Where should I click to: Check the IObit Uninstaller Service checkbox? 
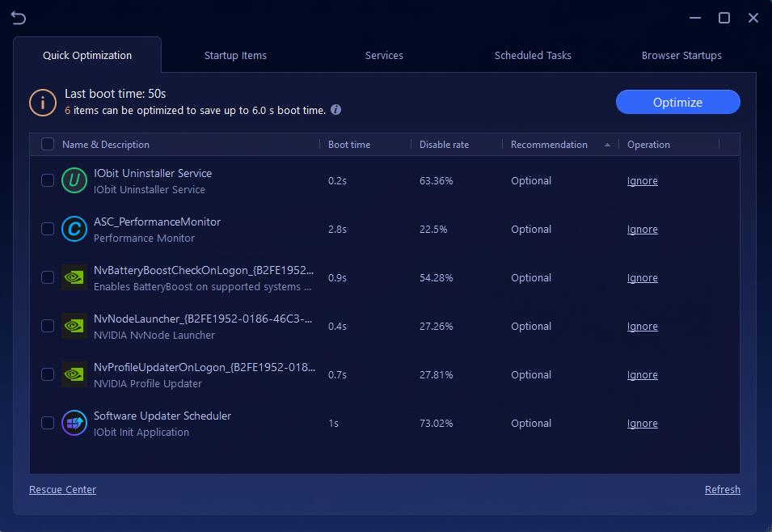[x=48, y=180]
